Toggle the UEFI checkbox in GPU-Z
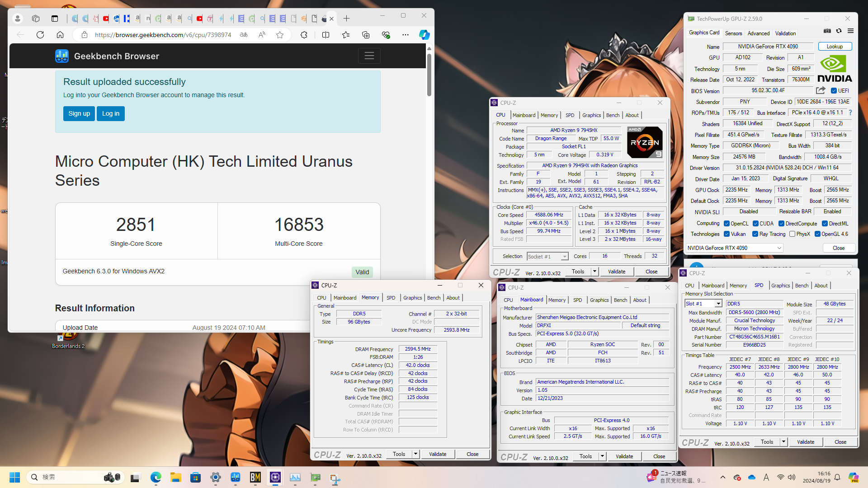Screen dimensions: 868x488 tap(834, 91)
